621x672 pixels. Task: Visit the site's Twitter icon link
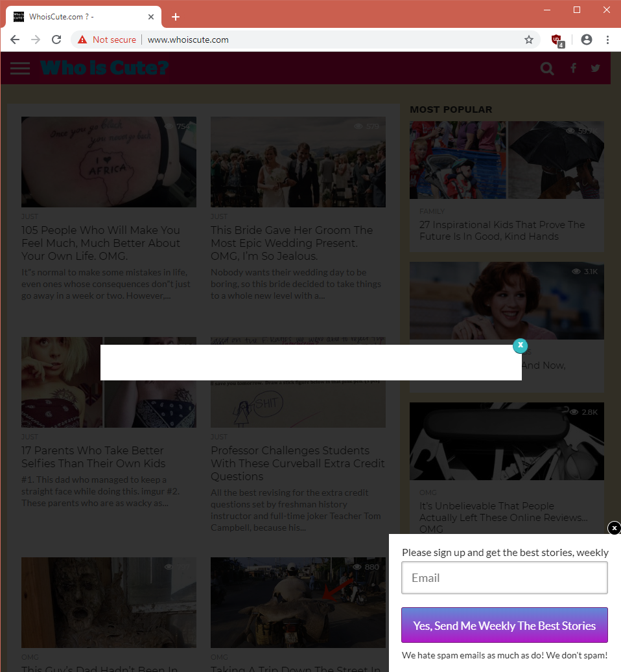[x=595, y=68]
